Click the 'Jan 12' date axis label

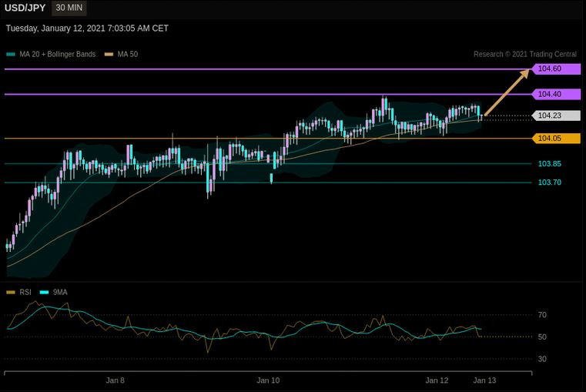pyautogui.click(x=437, y=380)
